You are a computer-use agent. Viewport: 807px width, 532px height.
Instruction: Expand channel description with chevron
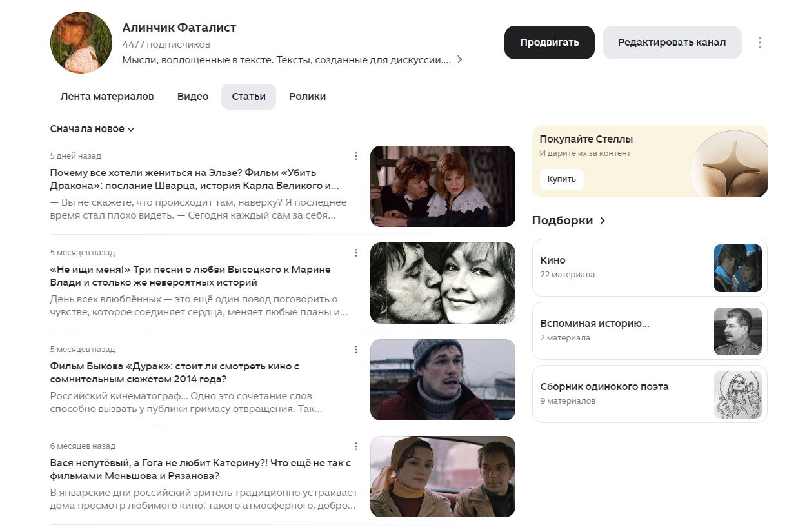(x=460, y=60)
